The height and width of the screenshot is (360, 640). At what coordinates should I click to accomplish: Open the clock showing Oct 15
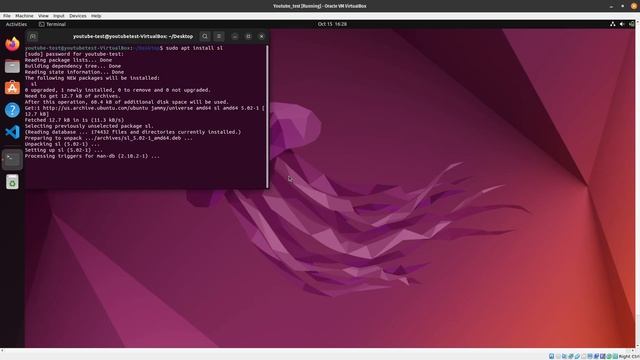[x=332, y=24]
